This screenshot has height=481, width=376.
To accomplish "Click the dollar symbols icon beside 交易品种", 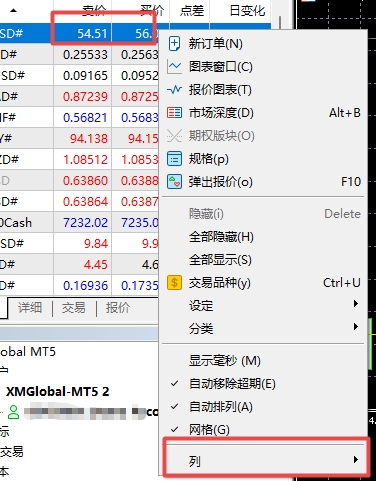I will click(x=174, y=283).
